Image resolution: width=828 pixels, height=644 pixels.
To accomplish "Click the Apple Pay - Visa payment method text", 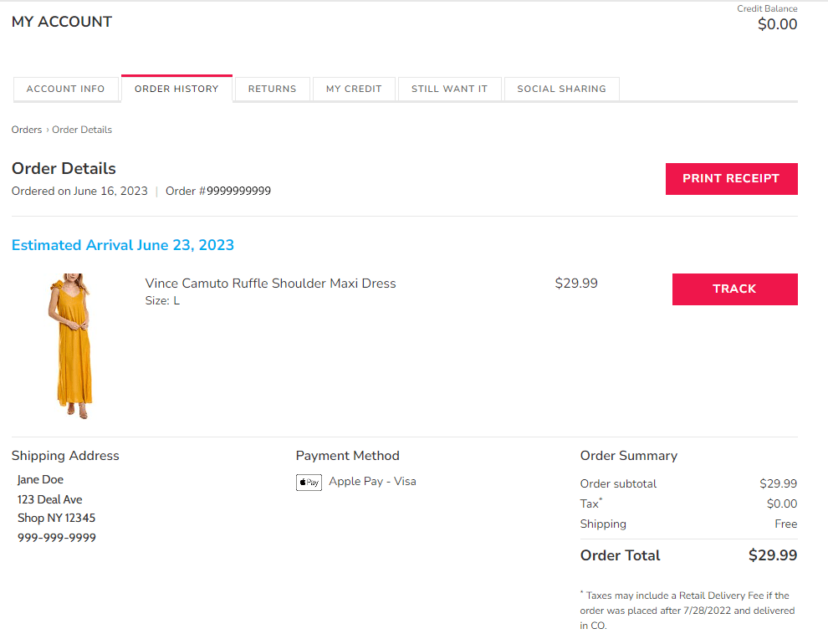I will 372,481.
